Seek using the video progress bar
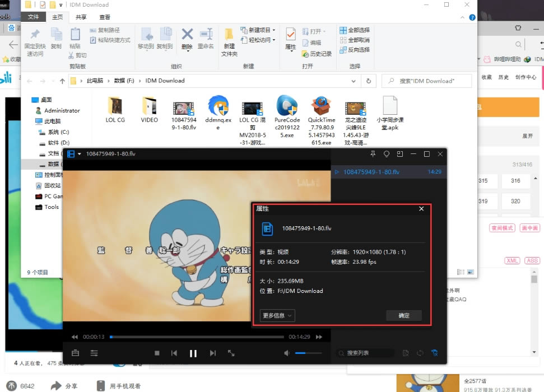Image resolution: width=544 pixels, height=392 pixels. (197, 337)
